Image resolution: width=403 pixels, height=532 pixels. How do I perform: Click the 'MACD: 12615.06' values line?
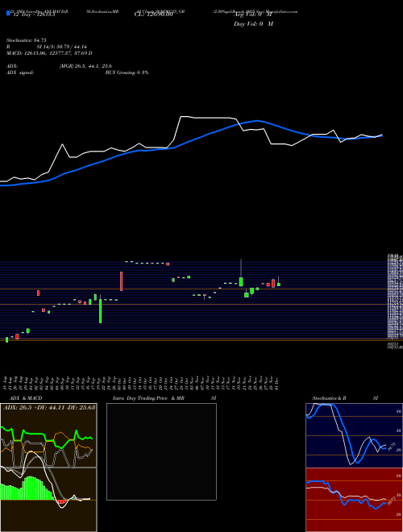pos(49,53)
